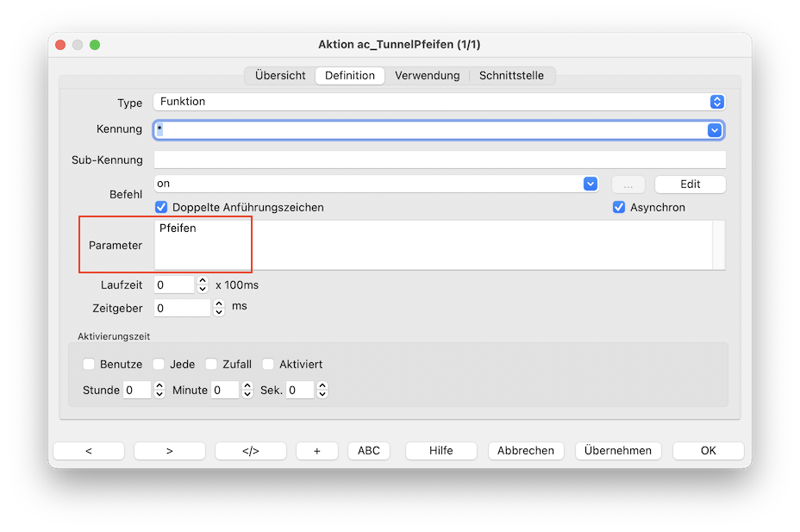The width and height of the screenshot is (800, 532).
Task: Open the Schnittstelle tab
Action: [x=511, y=76]
